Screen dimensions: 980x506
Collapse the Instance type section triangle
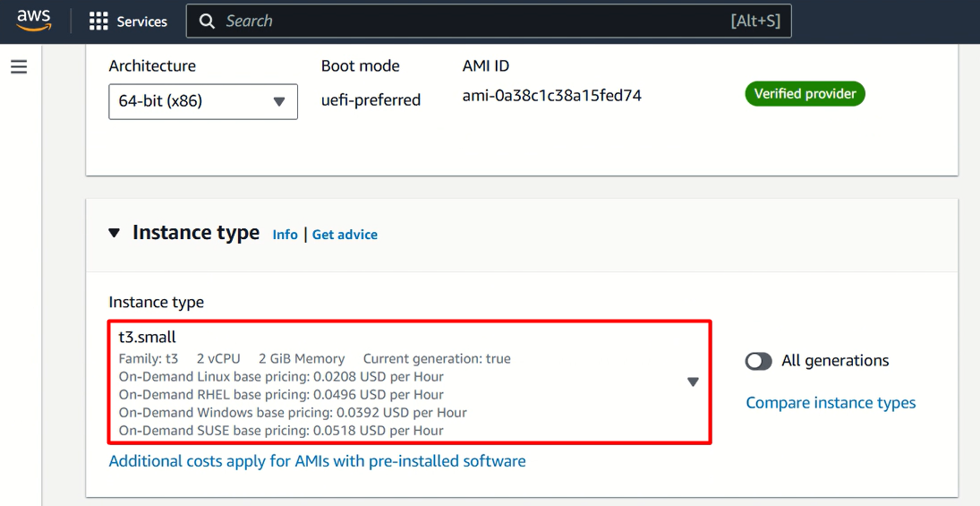pos(114,234)
